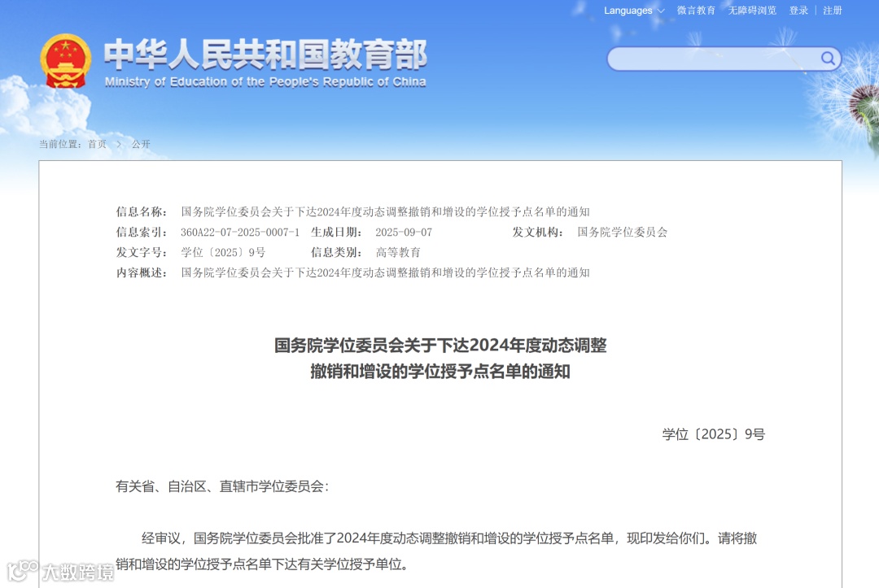Screen dimensions: 879x588
Task: Click the 登录 link
Action: (x=798, y=11)
